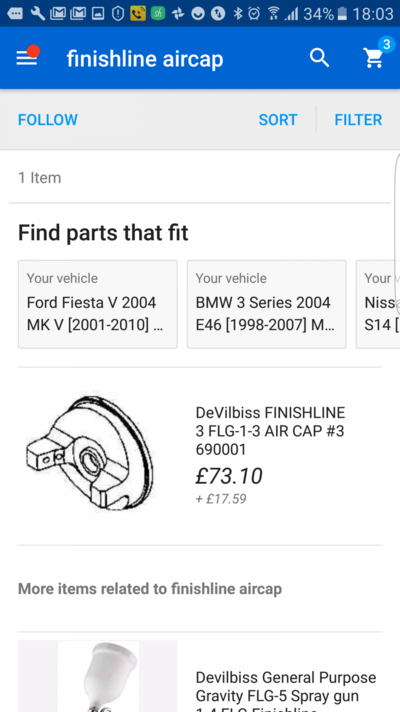Screen dimensions: 400x712
Task: Open DeVilbiss FINISHLINE 3 AIR CAP listing title
Action: (271, 431)
